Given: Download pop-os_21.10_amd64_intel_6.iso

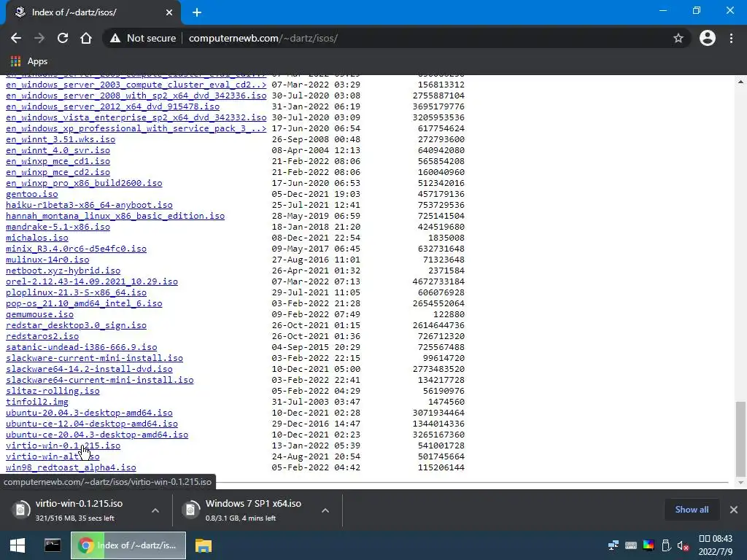Looking at the screenshot, I should tap(84, 304).
